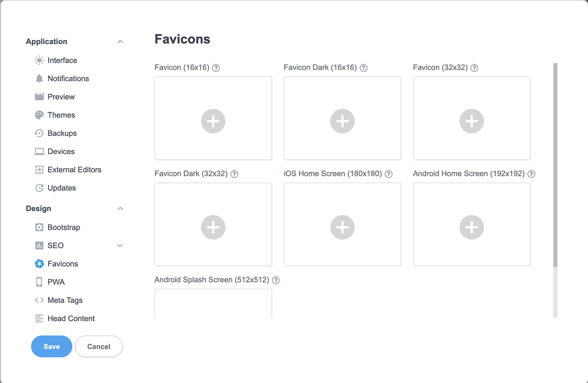The image size is (588, 383).
Task: Open Devices using the monitor icon
Action: tap(39, 151)
